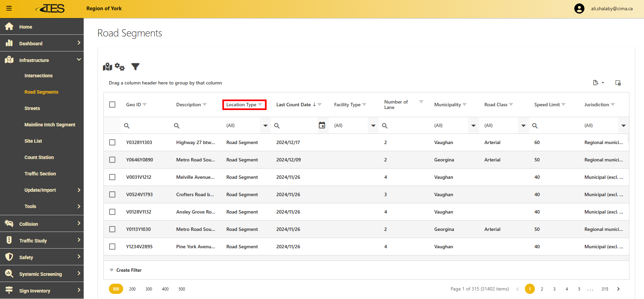Toggle the select-all header checkbox

[x=112, y=105]
